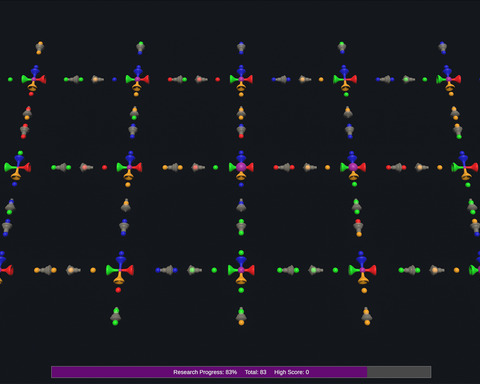Click the green-tipped connector in the top row
Image resolution: width=480 pixels, height=384 pixels.
click(x=73, y=79)
